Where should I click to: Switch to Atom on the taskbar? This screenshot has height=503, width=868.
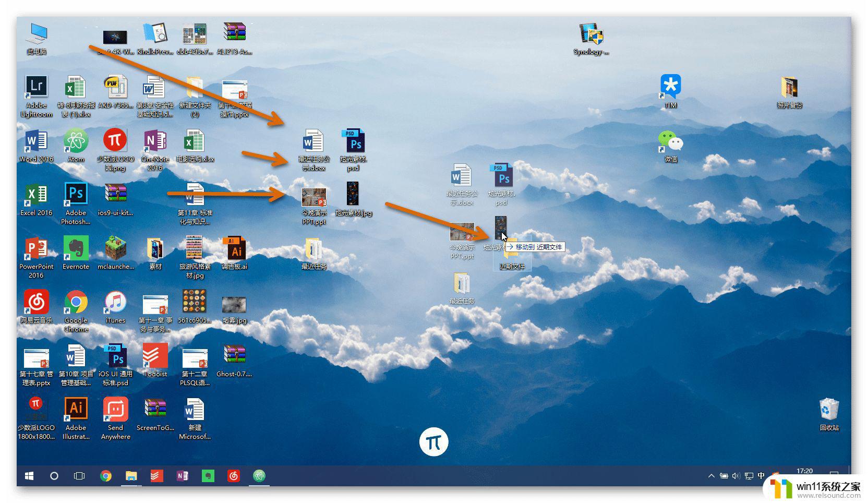pyautogui.click(x=259, y=476)
